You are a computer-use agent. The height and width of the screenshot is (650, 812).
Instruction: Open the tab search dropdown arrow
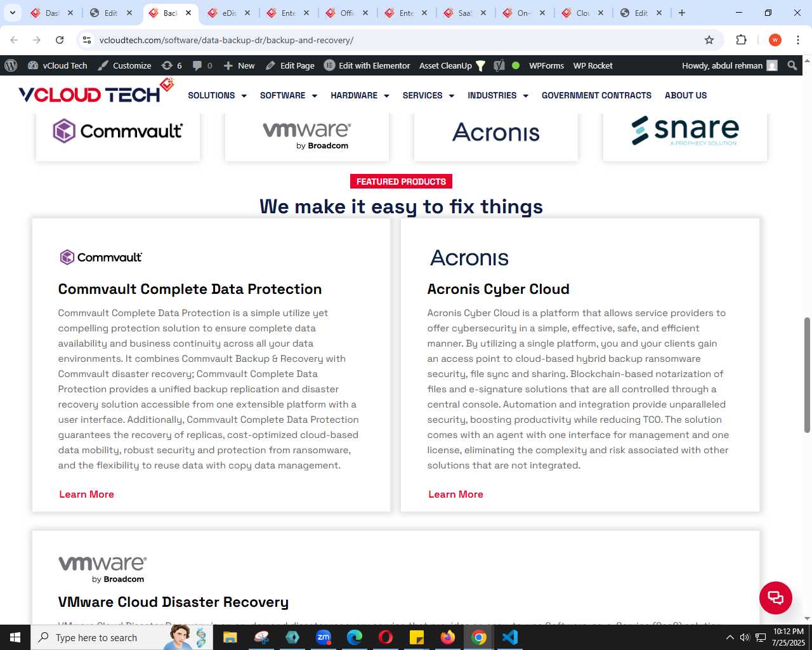pyautogui.click(x=12, y=13)
